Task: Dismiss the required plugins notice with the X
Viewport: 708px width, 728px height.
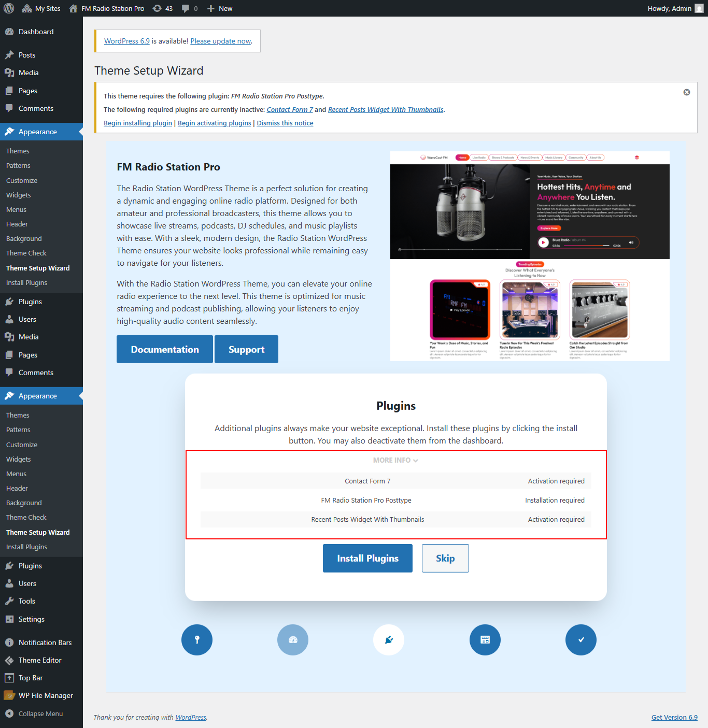Action: coord(686,92)
